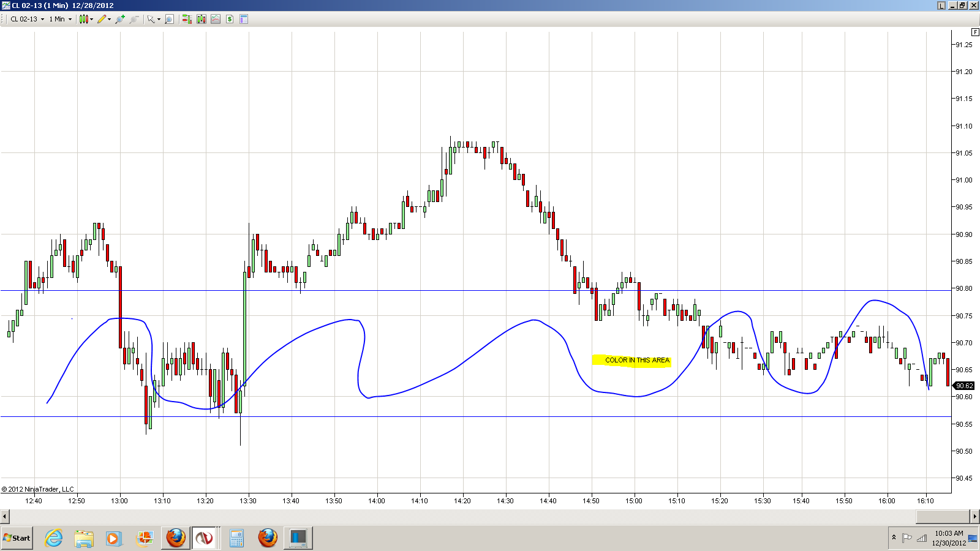
Task: Click the 90.80 price axis label
Action: 964,288
